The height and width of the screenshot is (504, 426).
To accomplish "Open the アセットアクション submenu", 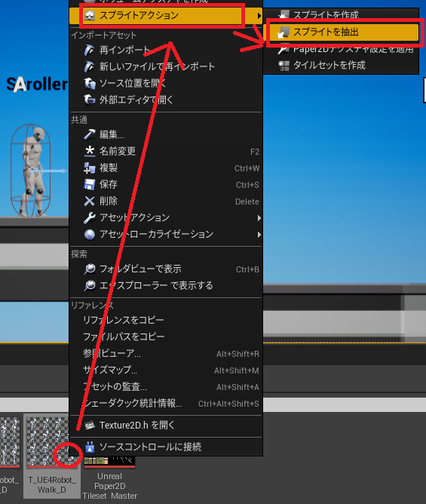I will point(166,217).
